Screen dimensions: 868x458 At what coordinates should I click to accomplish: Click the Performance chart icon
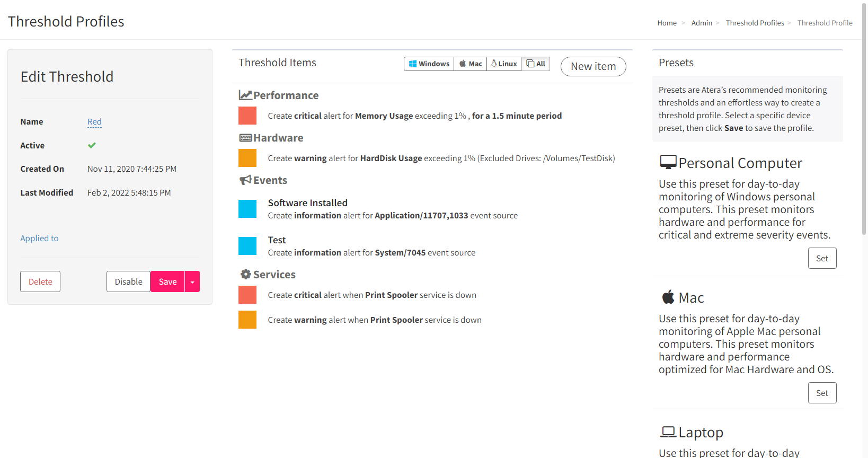245,95
